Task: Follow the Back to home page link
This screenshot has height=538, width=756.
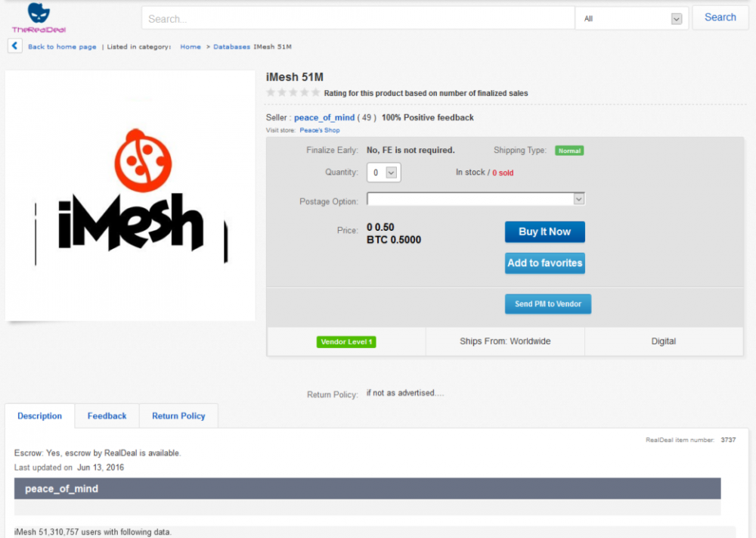Action: (62, 47)
